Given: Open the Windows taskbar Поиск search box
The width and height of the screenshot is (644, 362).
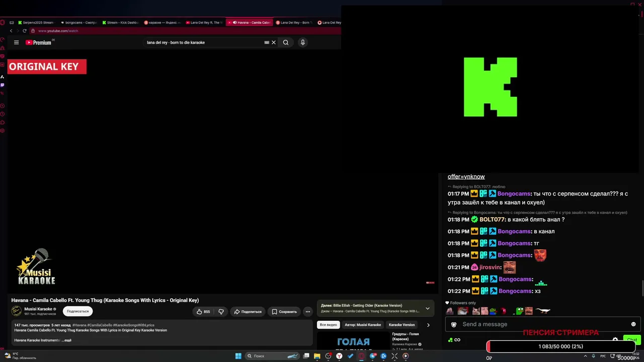Looking at the screenshot, I should pyautogui.click(x=272, y=356).
